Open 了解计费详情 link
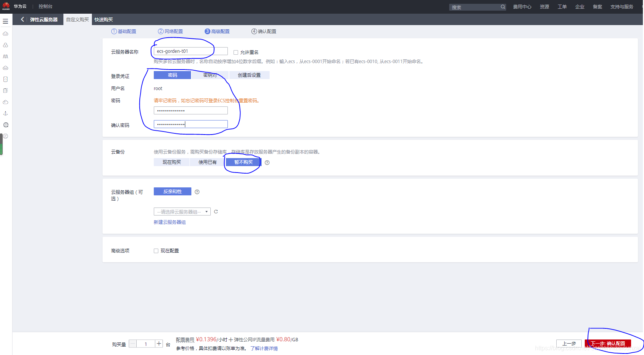This screenshot has width=644, height=355. pyautogui.click(x=264, y=349)
